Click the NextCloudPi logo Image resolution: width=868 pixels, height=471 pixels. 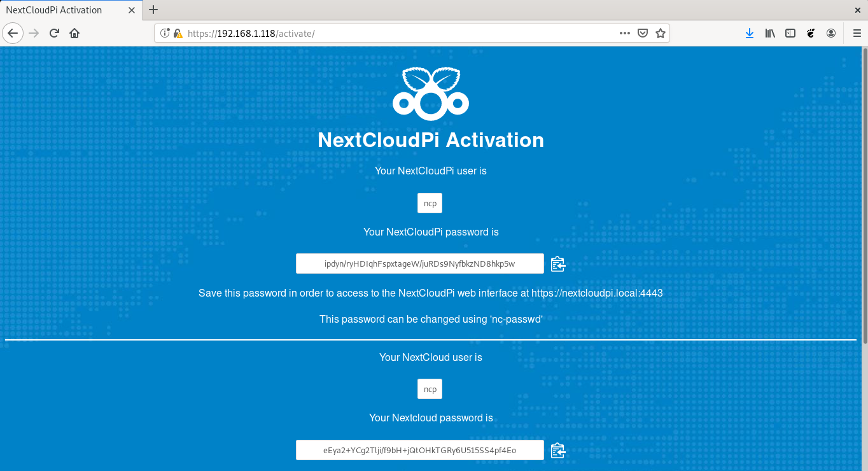(x=431, y=94)
